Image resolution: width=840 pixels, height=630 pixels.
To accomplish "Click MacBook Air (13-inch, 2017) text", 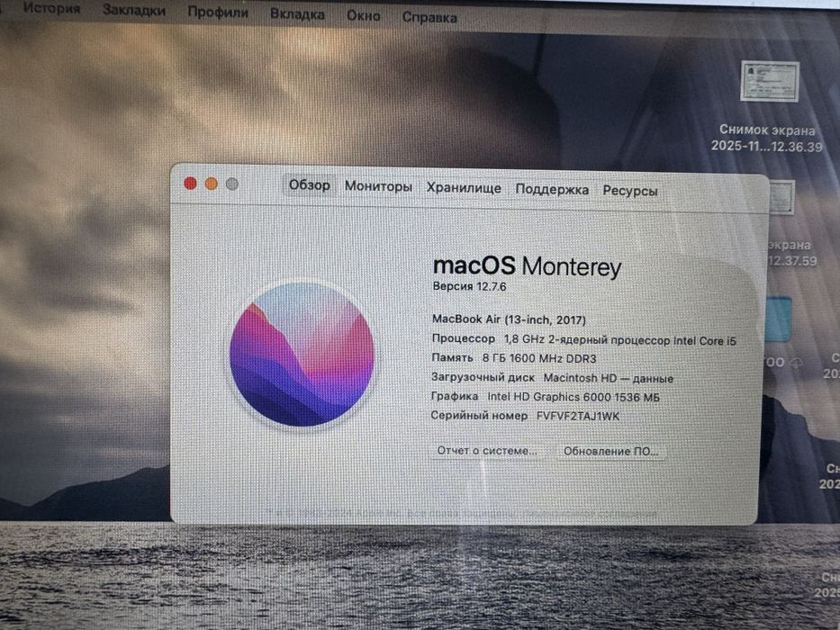I will (x=509, y=319).
